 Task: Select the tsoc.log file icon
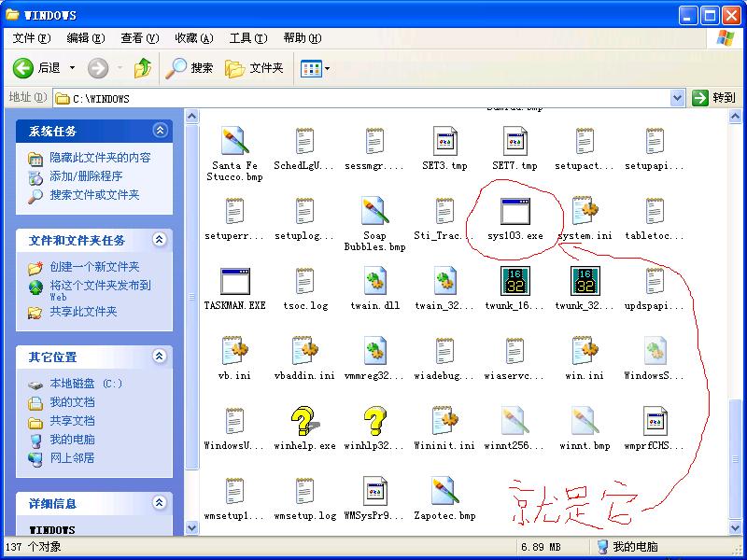(x=305, y=281)
